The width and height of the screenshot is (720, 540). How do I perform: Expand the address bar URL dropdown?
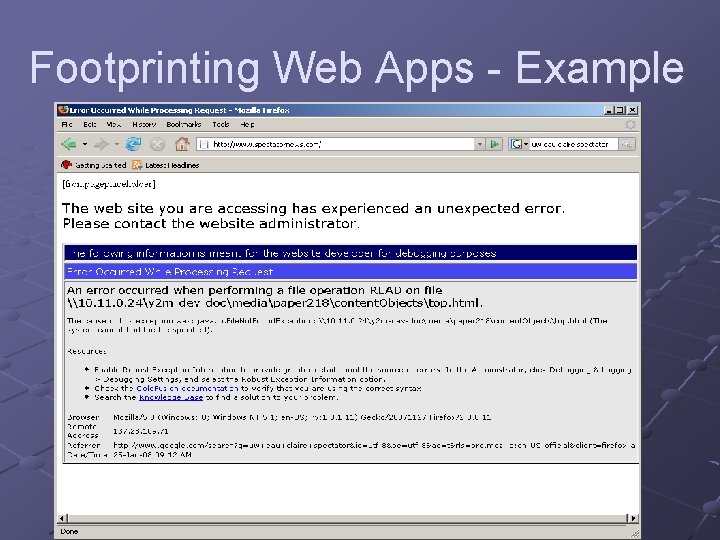[x=480, y=144]
